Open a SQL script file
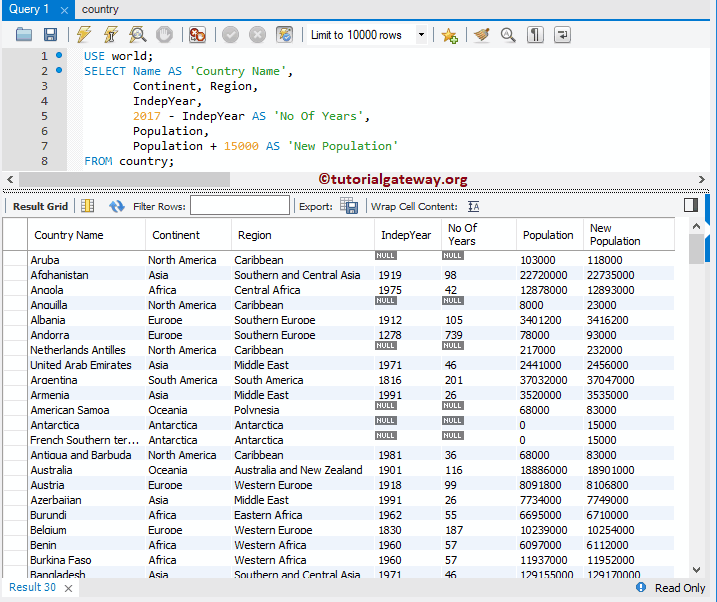Viewport: 717px width, 602px height. pyautogui.click(x=24, y=35)
